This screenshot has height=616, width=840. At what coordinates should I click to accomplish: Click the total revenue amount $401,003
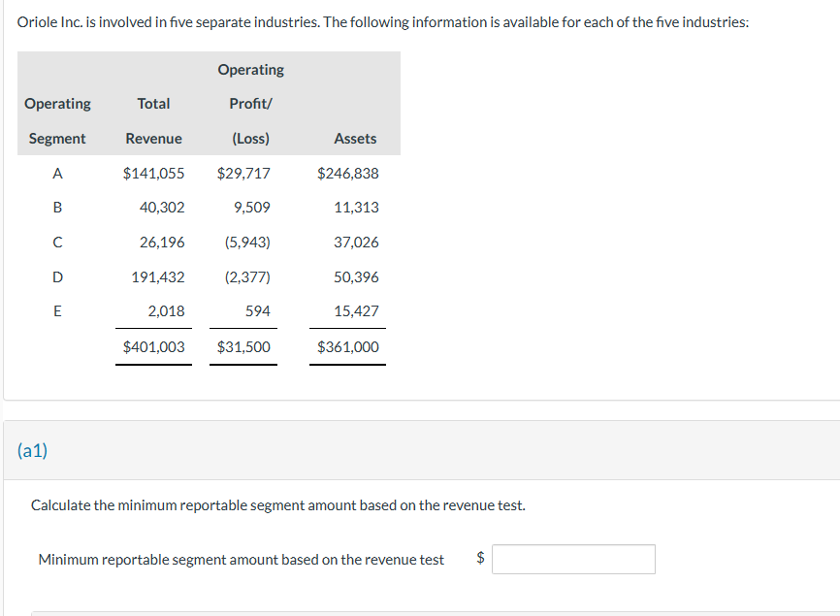click(x=153, y=346)
